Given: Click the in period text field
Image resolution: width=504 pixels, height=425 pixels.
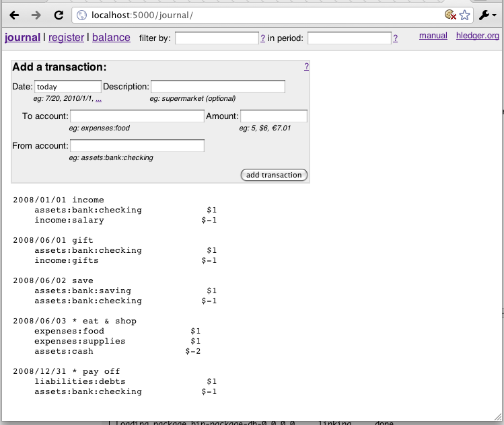Looking at the screenshot, I should click(x=349, y=38).
